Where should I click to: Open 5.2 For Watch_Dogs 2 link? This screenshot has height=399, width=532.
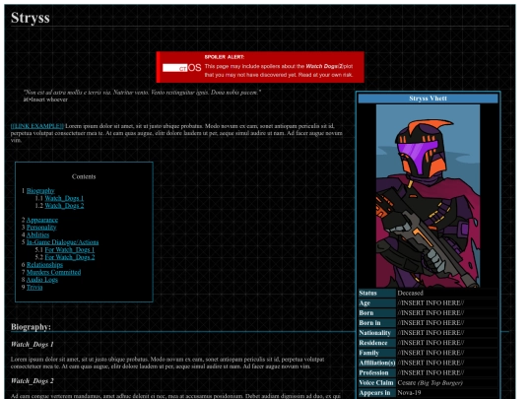[x=70, y=257]
